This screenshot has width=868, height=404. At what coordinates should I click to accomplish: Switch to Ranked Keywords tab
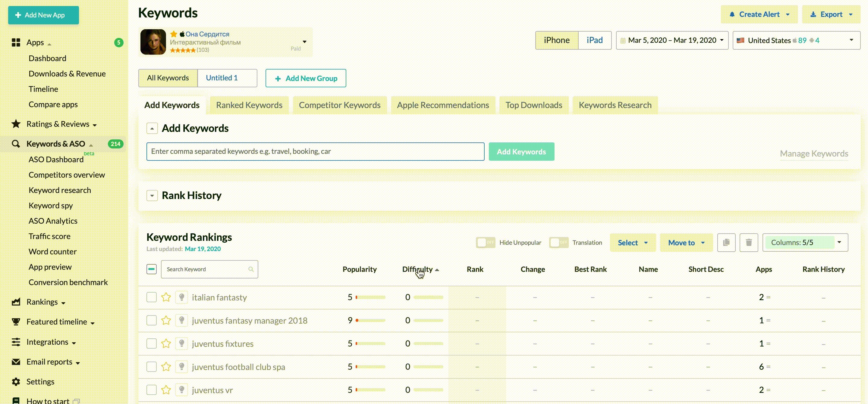249,105
